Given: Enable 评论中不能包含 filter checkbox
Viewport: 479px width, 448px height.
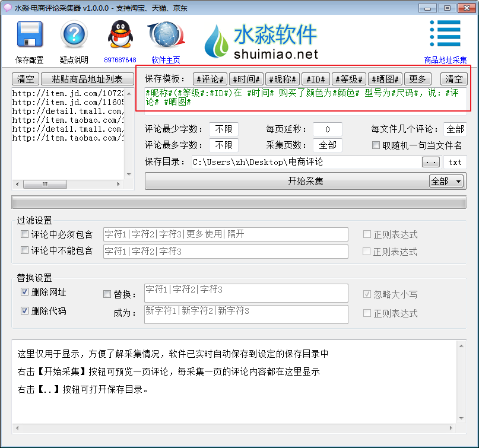Looking at the screenshot, I should [x=24, y=250].
